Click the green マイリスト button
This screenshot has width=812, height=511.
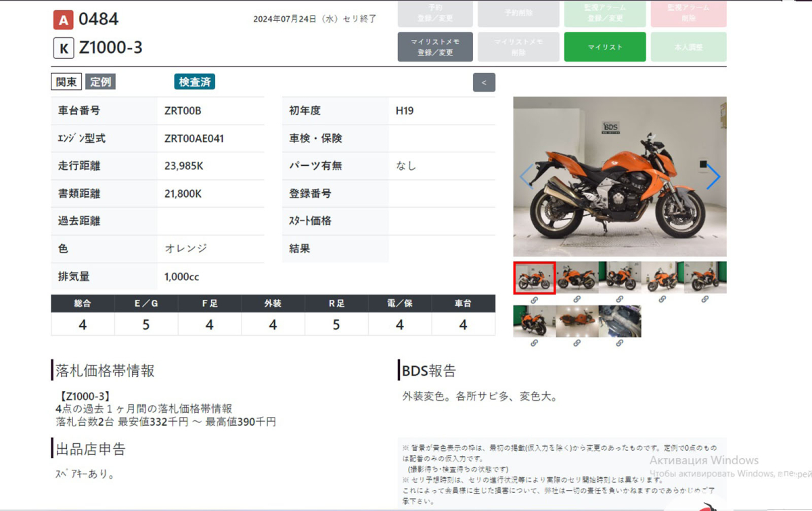[x=604, y=47]
